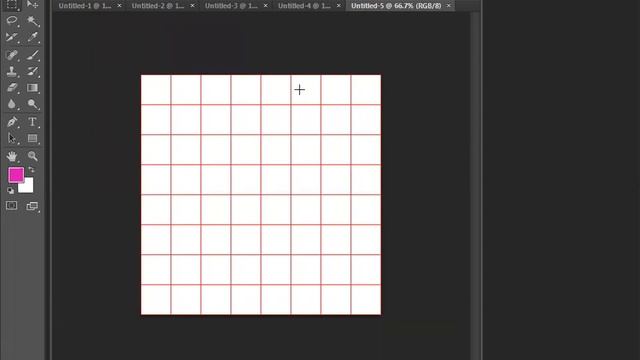Select the Brush tool

(32, 55)
